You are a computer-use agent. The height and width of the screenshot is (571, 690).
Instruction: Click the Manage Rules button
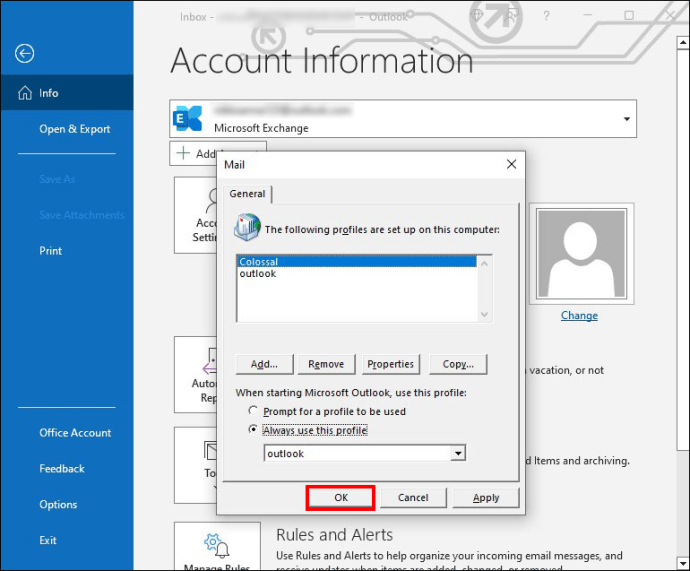[x=217, y=546]
